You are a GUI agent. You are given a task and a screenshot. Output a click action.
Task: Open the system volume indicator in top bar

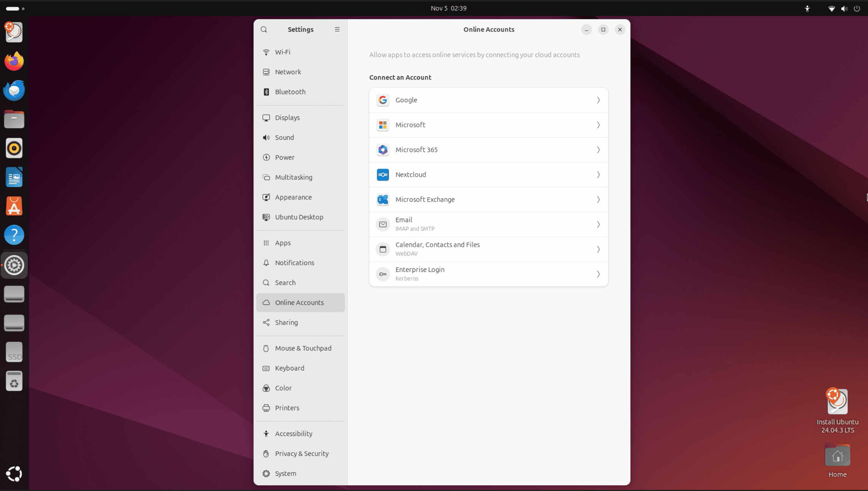click(x=844, y=8)
